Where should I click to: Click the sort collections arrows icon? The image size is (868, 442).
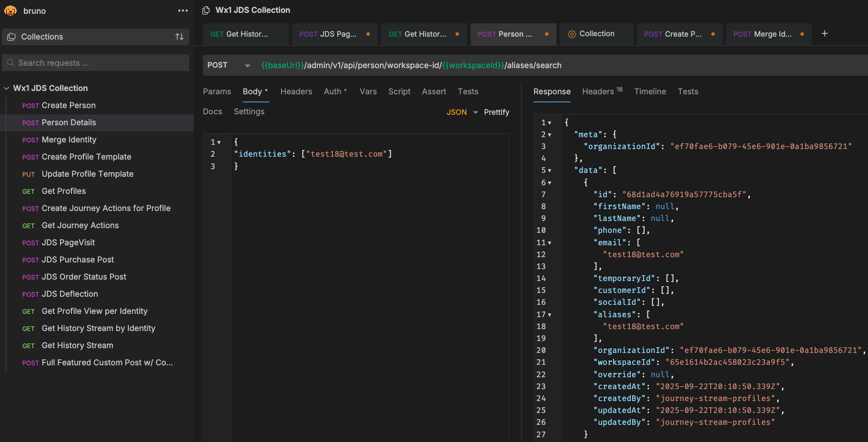point(180,37)
